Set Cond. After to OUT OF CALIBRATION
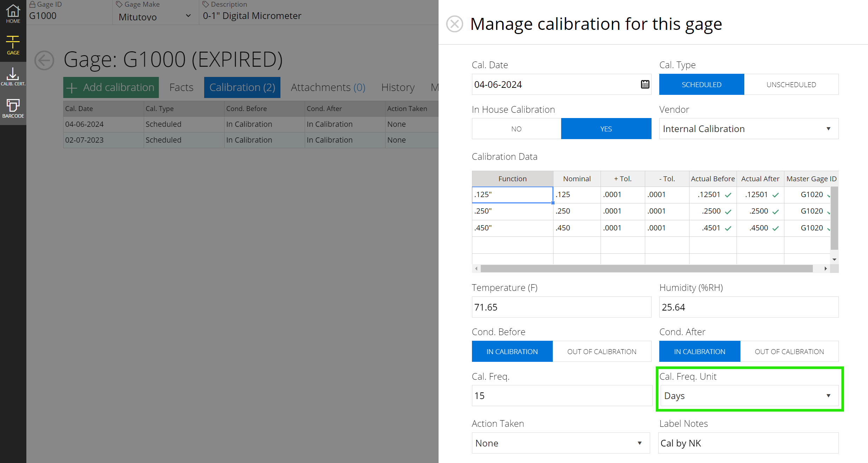868x463 pixels. coord(789,351)
